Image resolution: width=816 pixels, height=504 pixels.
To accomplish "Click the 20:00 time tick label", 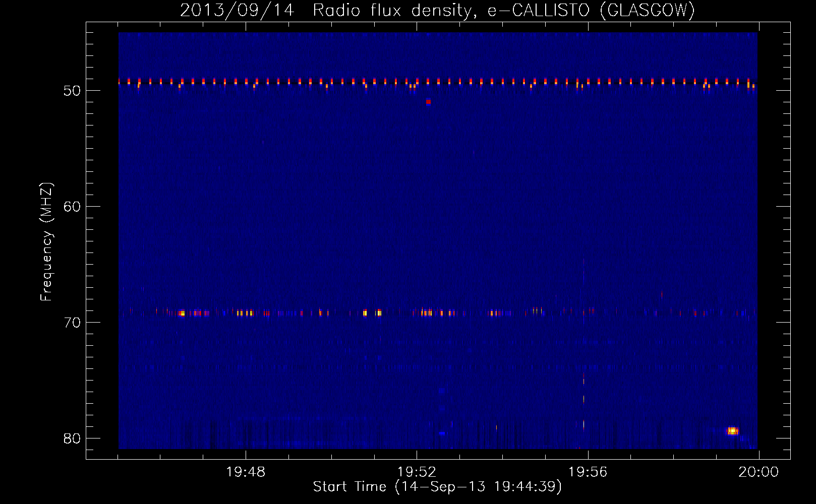I will coord(759,472).
